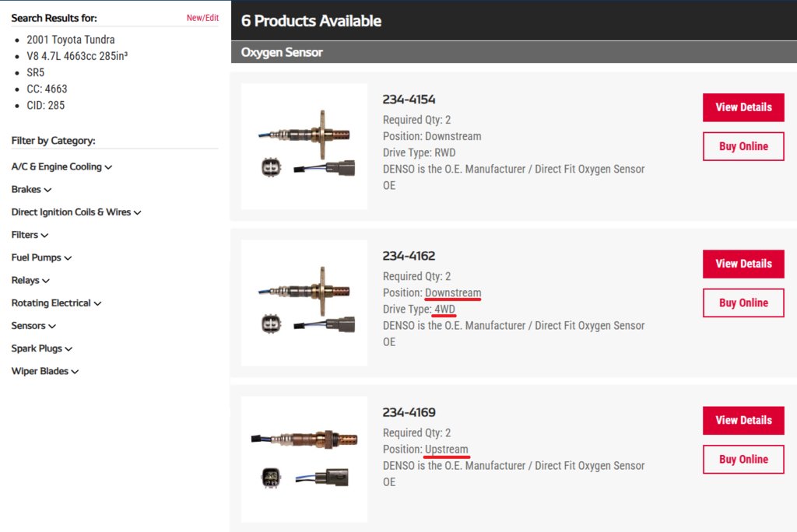797x532 pixels.
Task: Open View Details for part 234-4154
Action: click(x=743, y=107)
